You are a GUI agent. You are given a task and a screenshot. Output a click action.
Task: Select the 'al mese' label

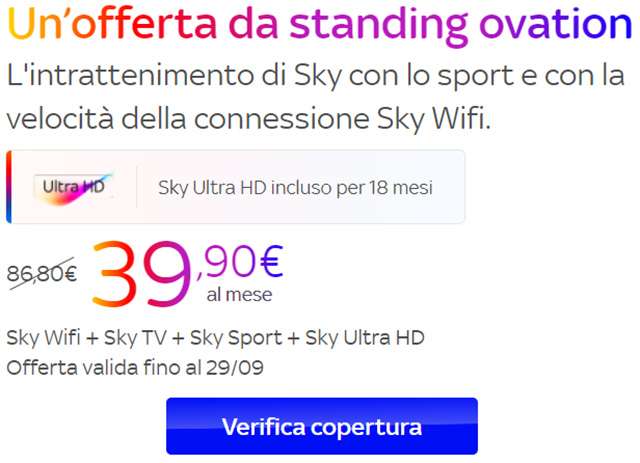pyautogui.click(x=239, y=295)
